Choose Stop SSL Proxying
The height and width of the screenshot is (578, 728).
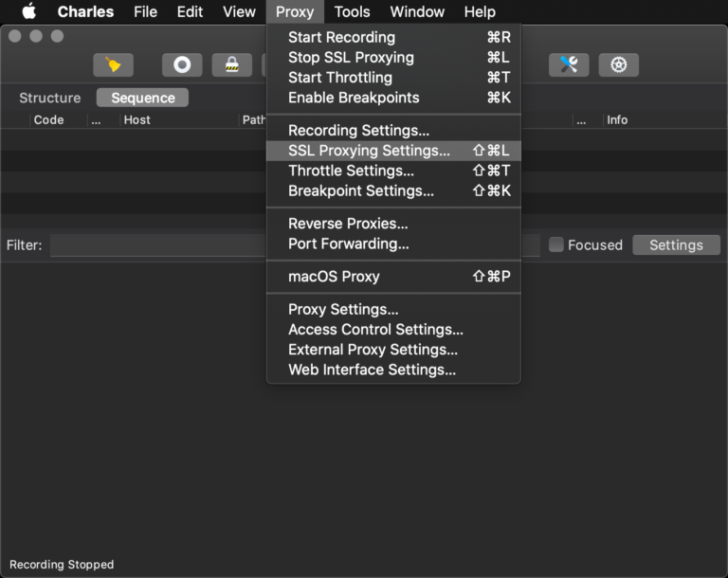point(393,58)
